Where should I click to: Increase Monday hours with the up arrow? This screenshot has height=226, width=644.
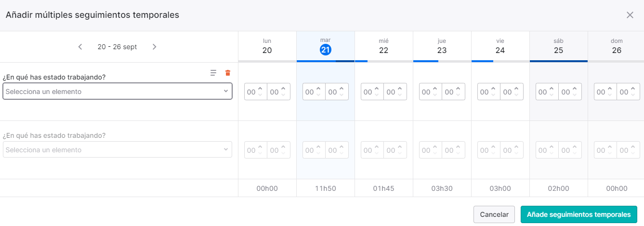pos(260,89)
